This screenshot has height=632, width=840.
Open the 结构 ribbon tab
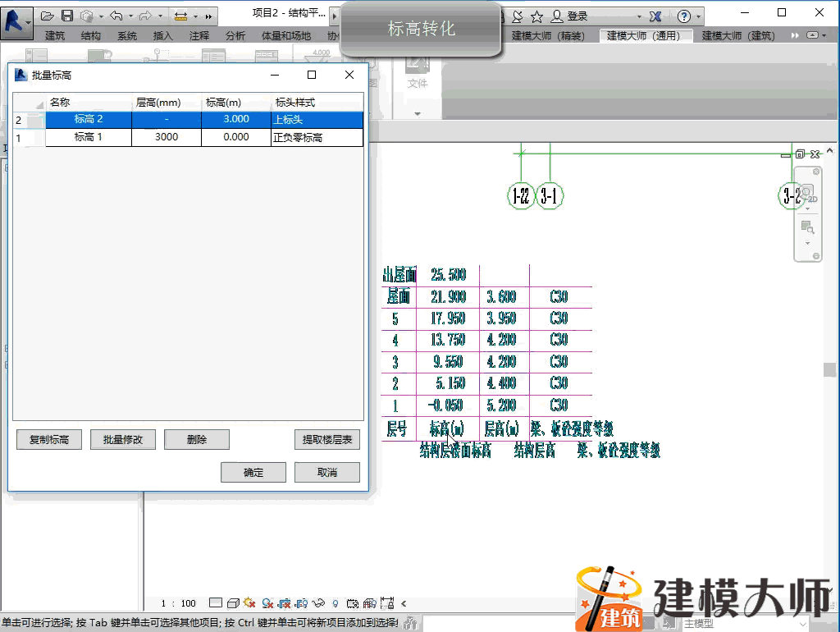[90, 36]
